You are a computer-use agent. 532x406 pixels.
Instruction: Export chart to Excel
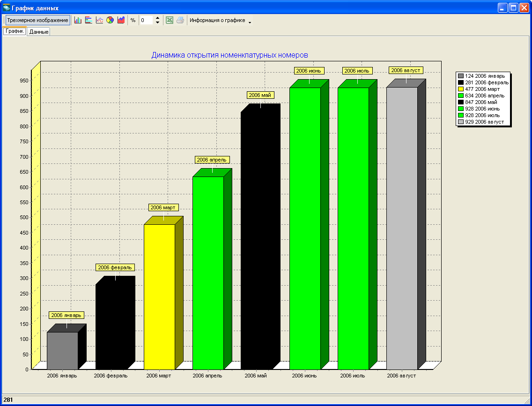[x=170, y=20]
